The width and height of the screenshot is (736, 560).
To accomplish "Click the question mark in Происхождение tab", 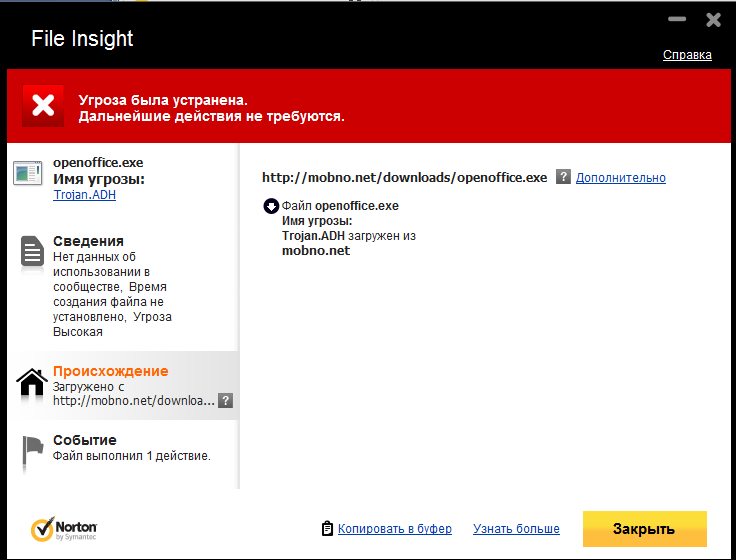I will coord(226,400).
